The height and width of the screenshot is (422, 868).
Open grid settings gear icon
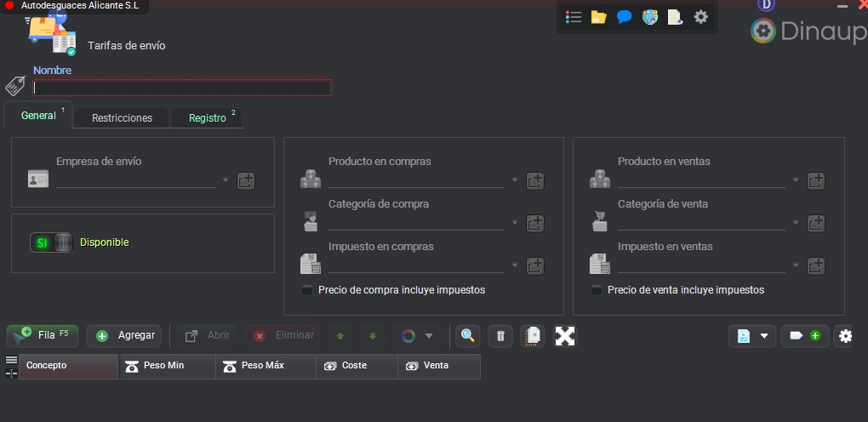click(844, 336)
